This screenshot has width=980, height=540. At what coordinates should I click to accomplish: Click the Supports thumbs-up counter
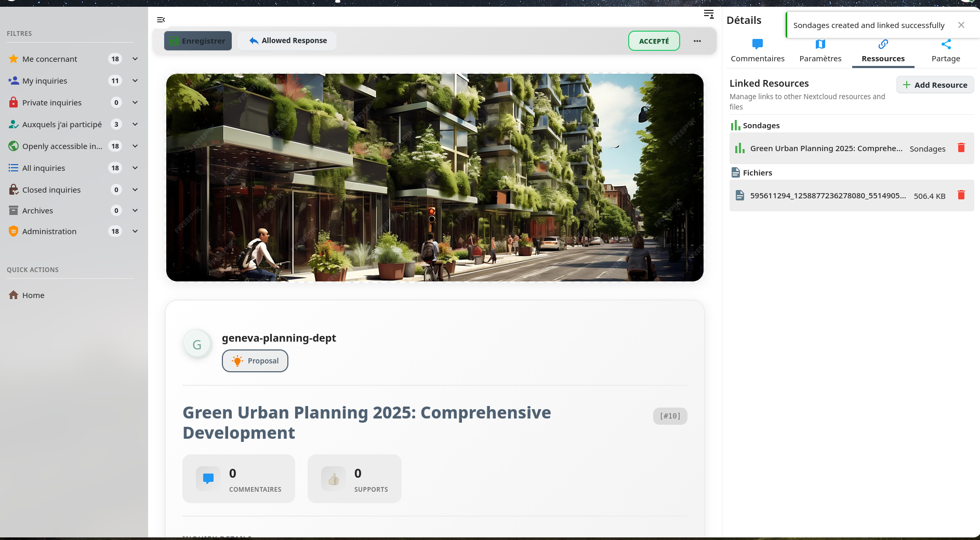(354, 478)
